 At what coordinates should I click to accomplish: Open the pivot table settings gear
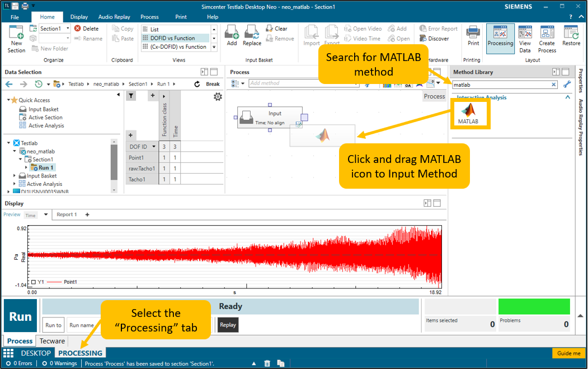tap(218, 97)
